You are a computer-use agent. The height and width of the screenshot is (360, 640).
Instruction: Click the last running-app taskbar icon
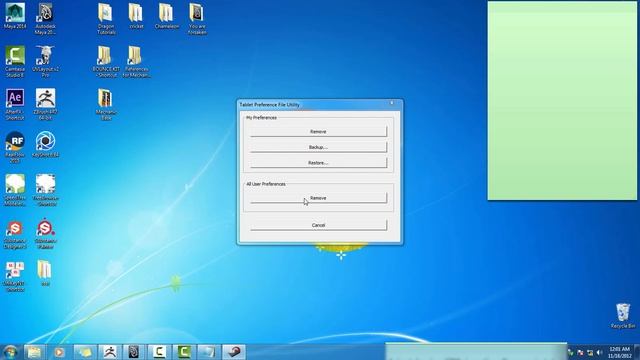pos(234,352)
